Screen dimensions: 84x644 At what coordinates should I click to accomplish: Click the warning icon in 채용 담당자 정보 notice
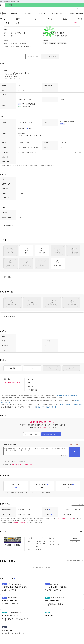click(31, 422)
